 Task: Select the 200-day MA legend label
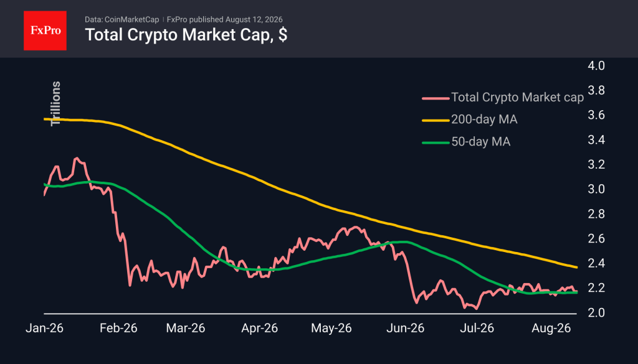pyautogui.click(x=484, y=119)
